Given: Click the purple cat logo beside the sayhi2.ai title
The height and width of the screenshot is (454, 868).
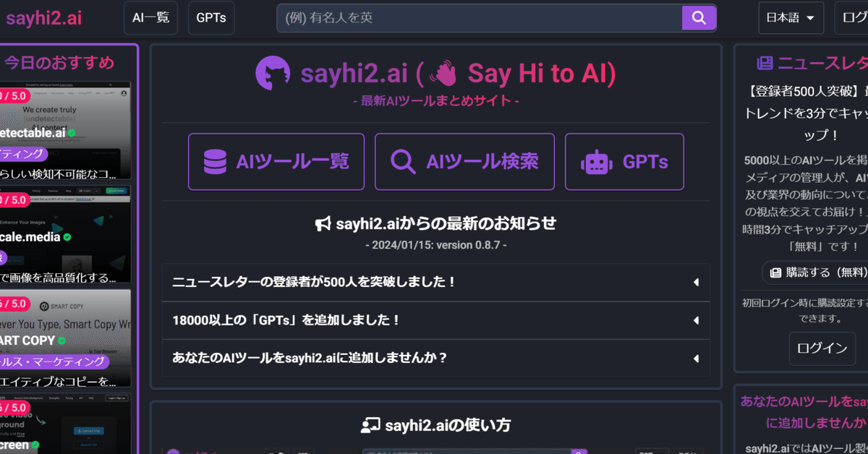Looking at the screenshot, I should tap(273, 73).
